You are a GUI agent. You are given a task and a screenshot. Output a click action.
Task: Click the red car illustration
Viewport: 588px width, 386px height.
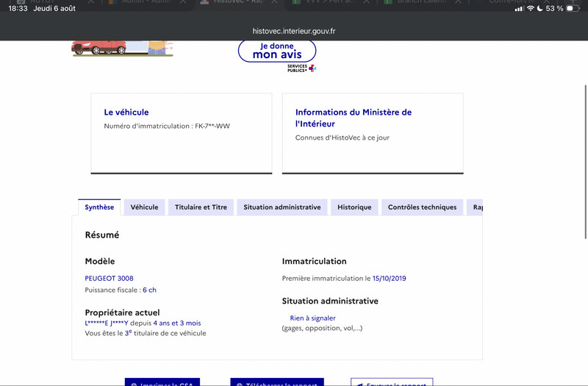99,47
